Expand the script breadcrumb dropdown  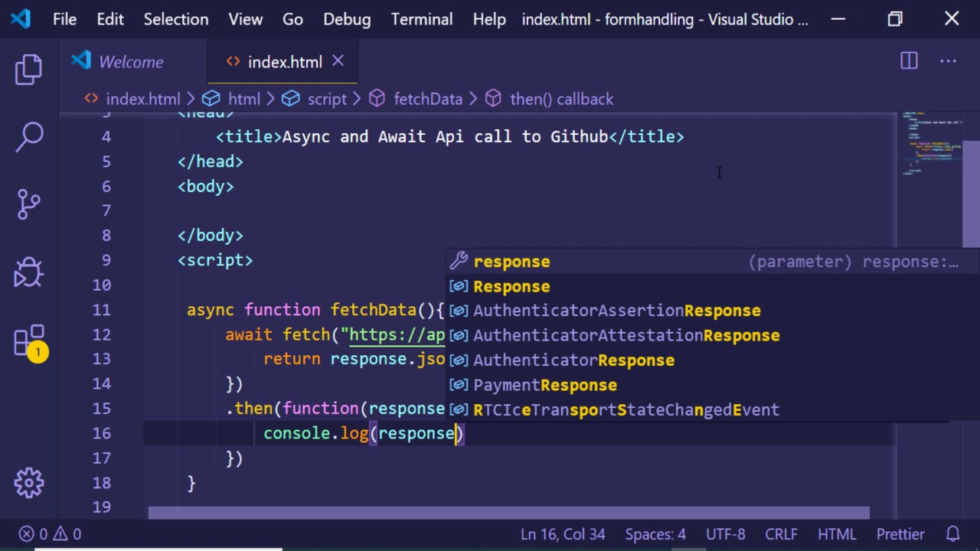pos(327,99)
